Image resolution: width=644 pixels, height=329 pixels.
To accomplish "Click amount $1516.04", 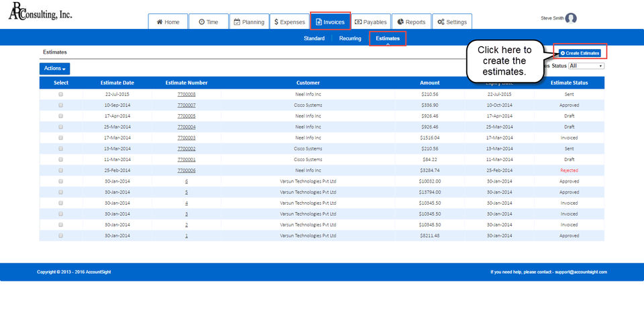I will tap(429, 138).
